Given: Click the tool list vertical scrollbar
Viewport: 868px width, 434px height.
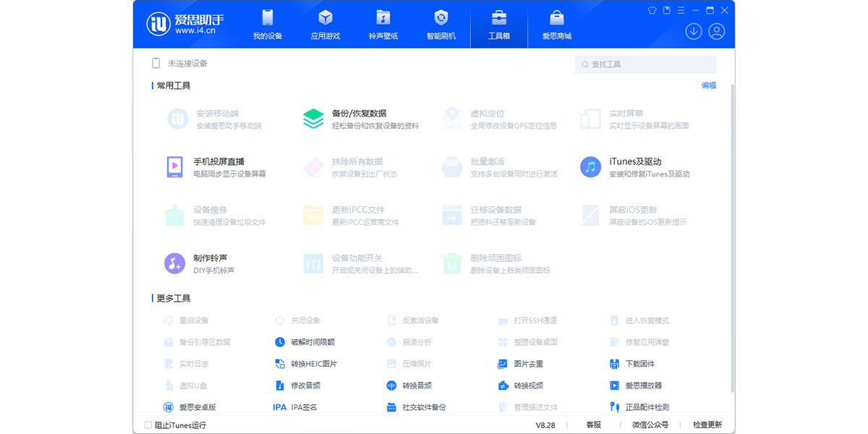Looking at the screenshot, I should 733,239.
